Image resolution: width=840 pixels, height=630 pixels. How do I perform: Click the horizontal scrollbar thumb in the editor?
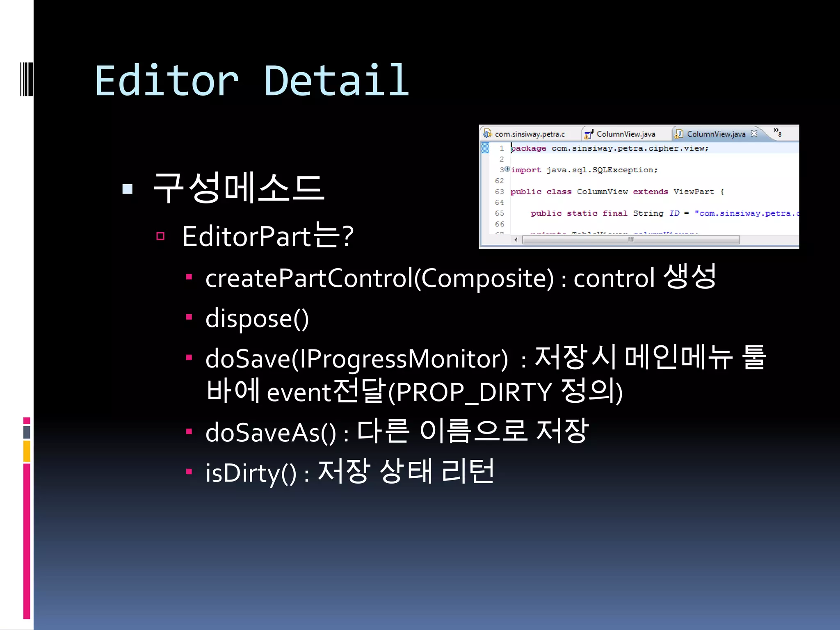[x=631, y=240]
